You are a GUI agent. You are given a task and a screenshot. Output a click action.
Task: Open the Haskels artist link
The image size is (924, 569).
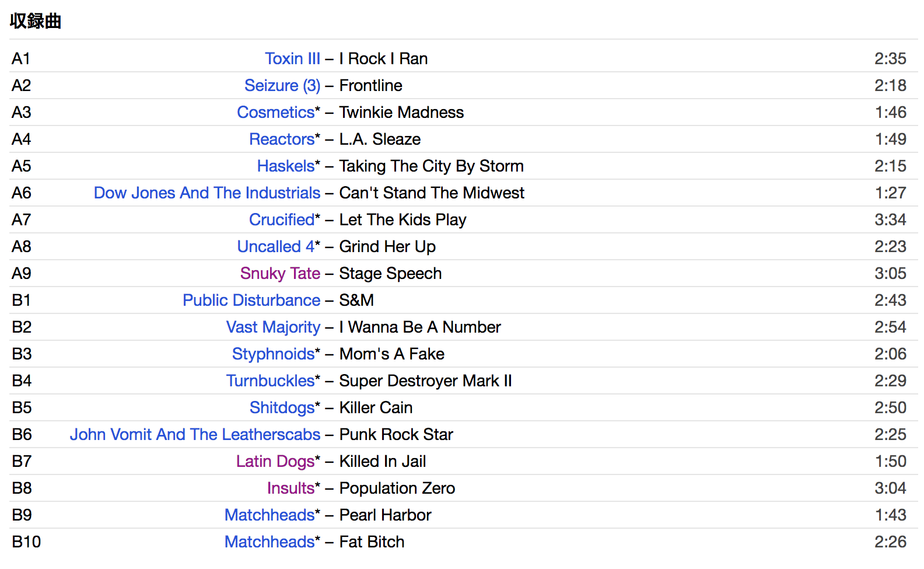286,166
